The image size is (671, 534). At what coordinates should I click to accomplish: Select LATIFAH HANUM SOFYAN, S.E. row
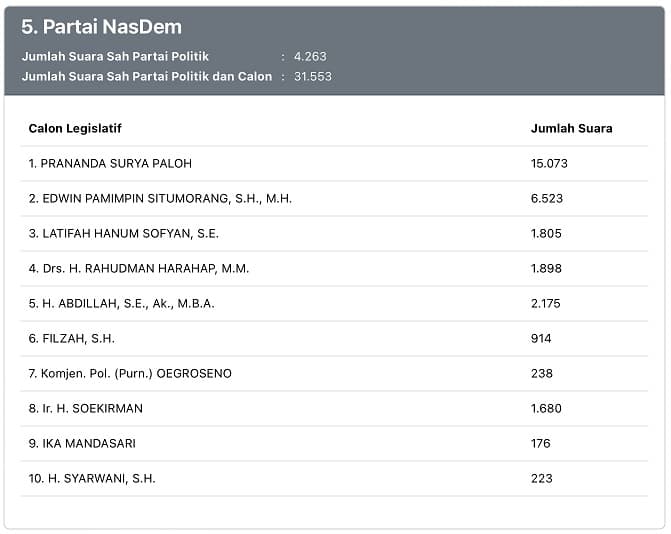(123, 233)
